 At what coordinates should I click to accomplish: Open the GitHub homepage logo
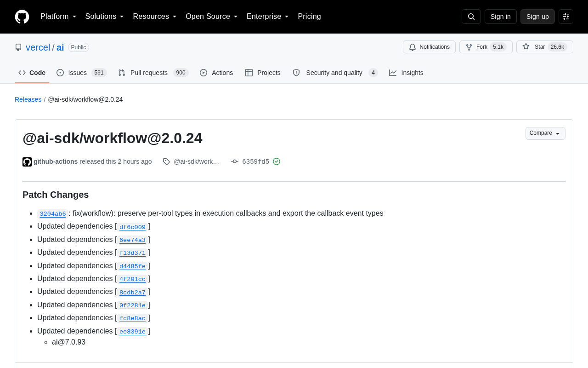coord(22,17)
